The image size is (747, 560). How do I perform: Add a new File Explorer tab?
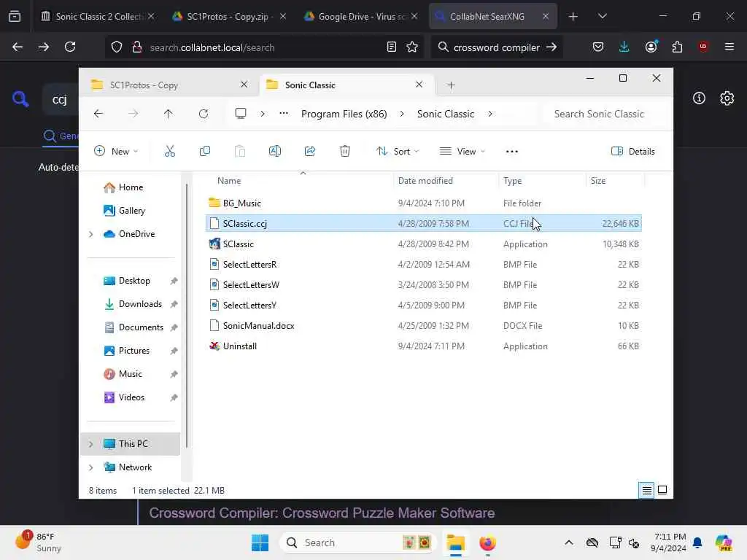451,85
